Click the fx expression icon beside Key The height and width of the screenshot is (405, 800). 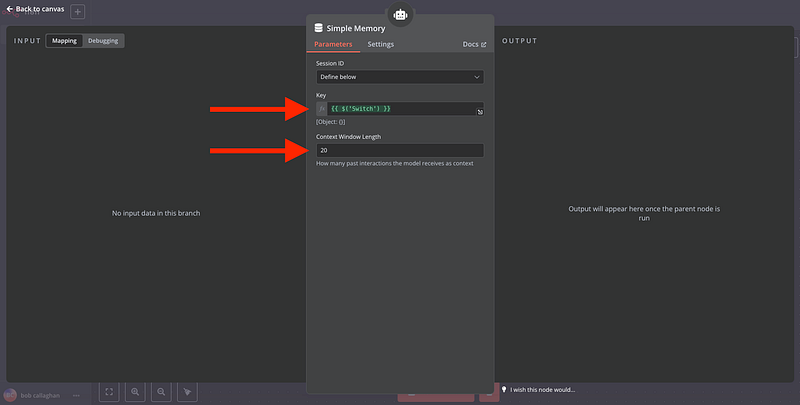(322, 108)
